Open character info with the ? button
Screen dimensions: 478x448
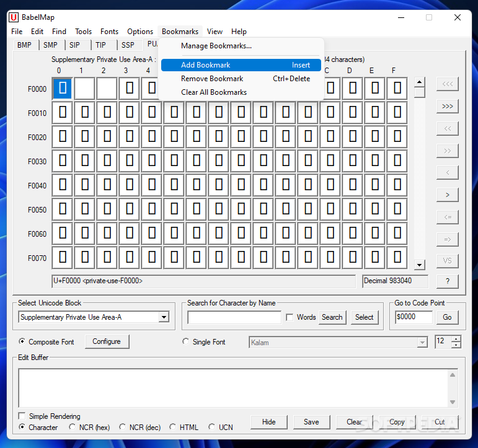tap(447, 281)
